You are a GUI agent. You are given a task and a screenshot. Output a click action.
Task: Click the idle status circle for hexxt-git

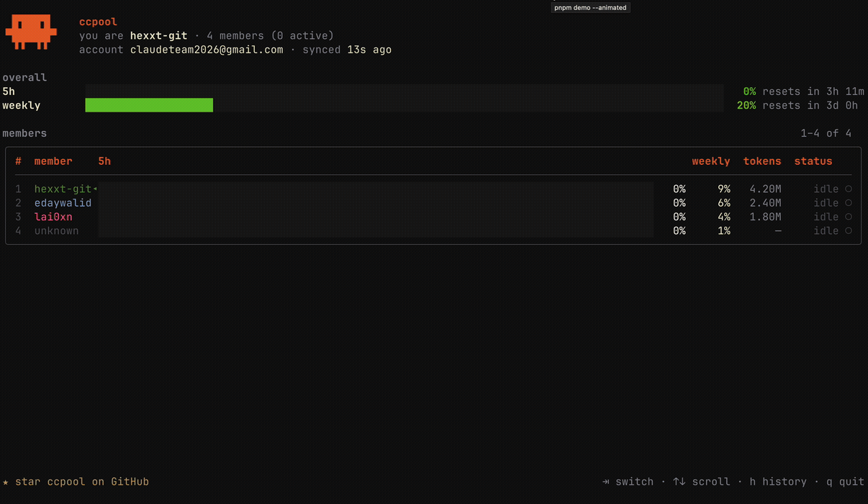click(849, 189)
